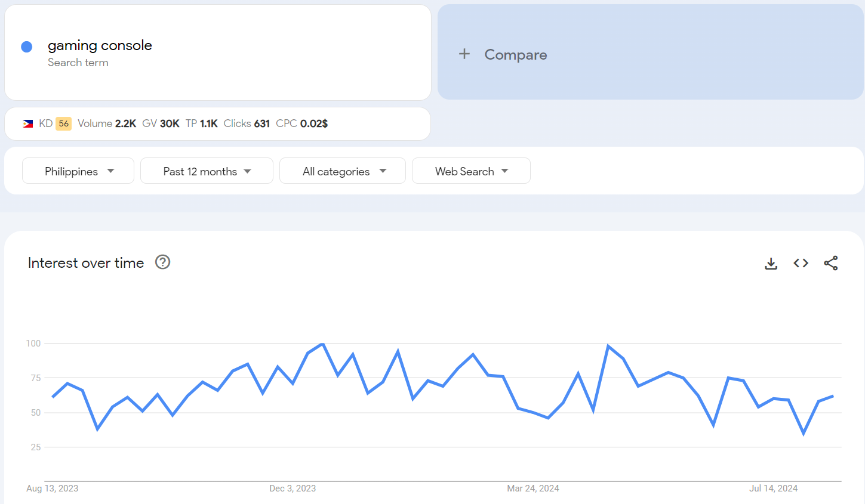
Task: Expand the Web Search type dropdown
Action: 471,171
